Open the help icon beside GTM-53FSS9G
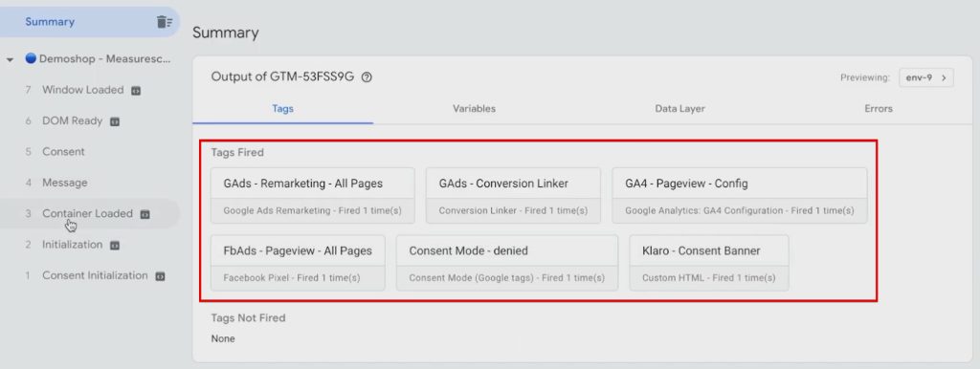This screenshot has width=980, height=369. click(367, 77)
